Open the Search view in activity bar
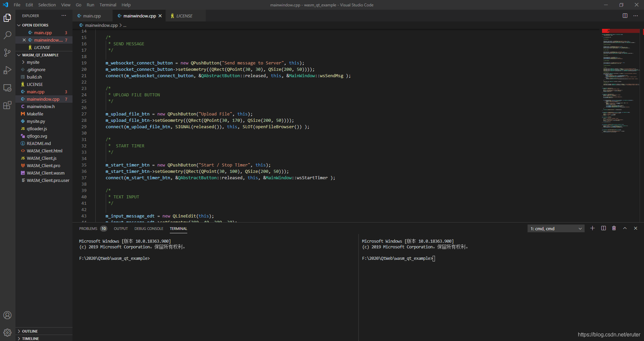Image resolution: width=644 pixels, height=341 pixels. (x=7, y=35)
